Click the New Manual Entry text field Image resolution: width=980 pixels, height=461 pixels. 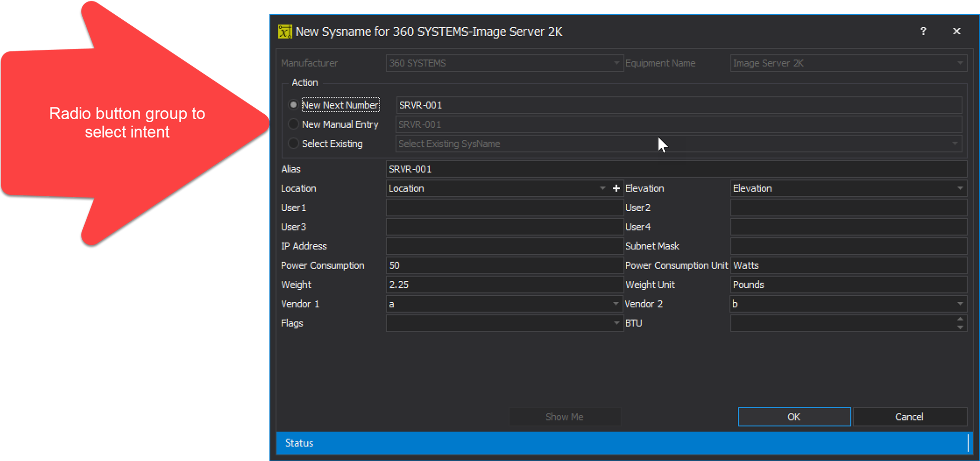(x=679, y=124)
